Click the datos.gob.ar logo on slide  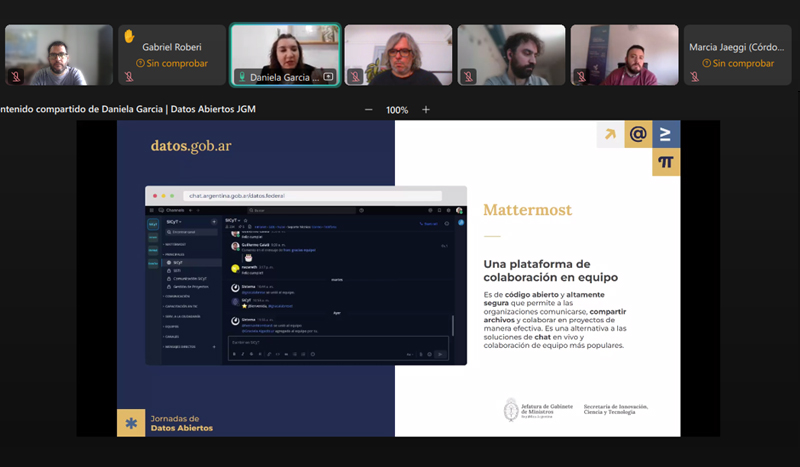pos(191,146)
